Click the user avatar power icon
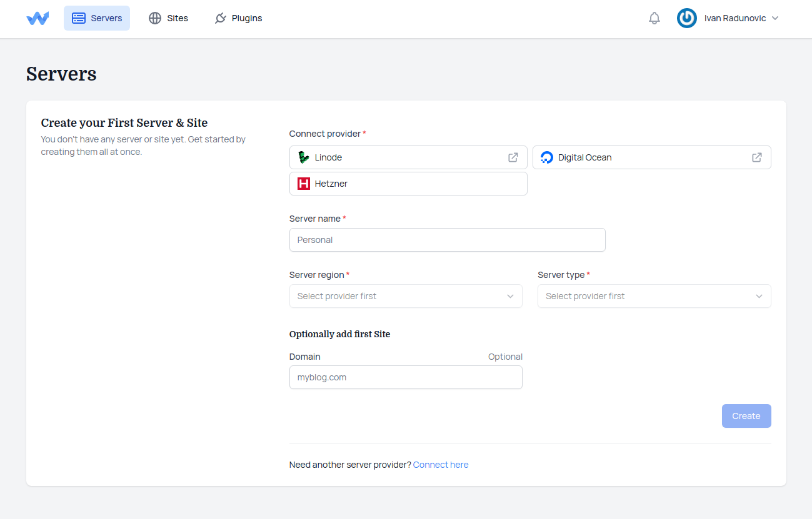The image size is (812, 519). [687, 18]
